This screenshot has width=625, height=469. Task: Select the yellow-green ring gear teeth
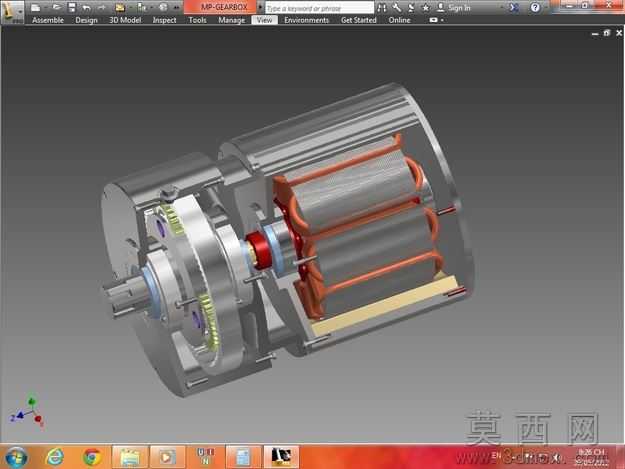click(x=212, y=324)
